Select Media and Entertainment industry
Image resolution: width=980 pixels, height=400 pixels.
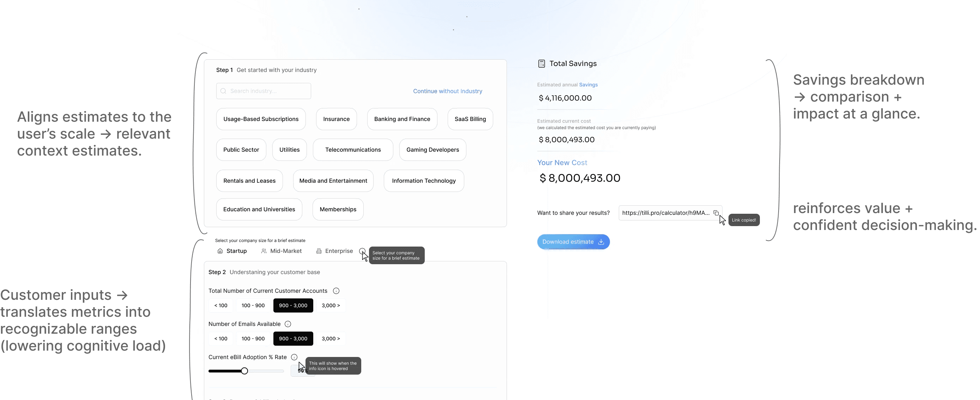[x=333, y=181]
